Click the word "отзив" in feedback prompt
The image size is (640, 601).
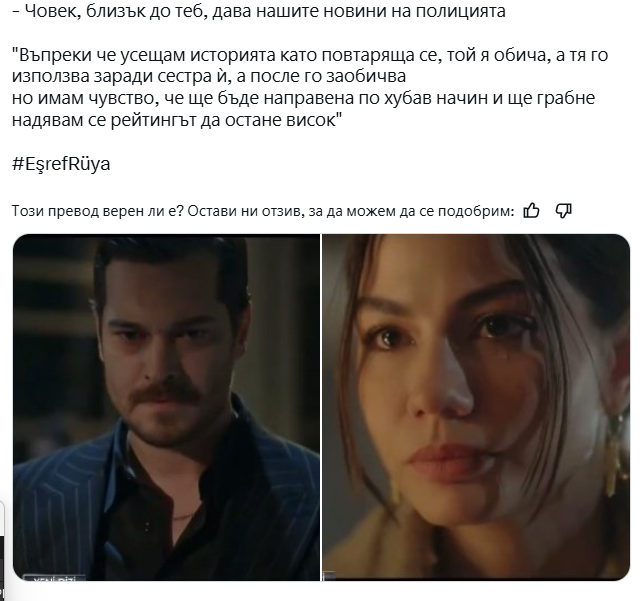click(x=284, y=211)
